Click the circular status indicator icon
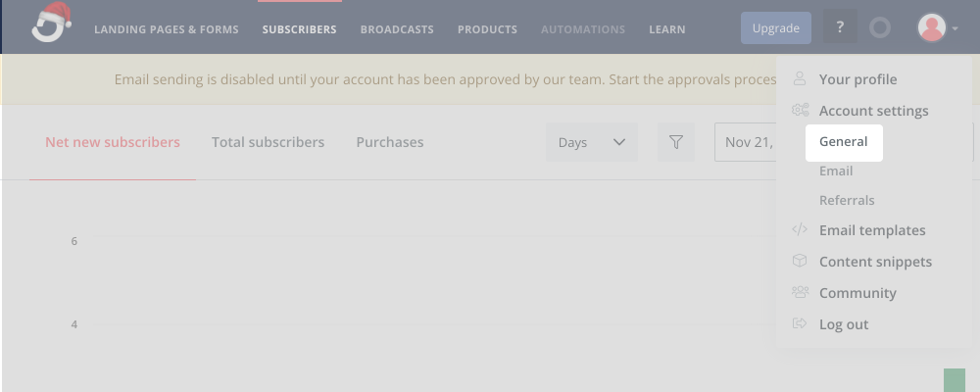The height and width of the screenshot is (392, 980). [x=880, y=28]
